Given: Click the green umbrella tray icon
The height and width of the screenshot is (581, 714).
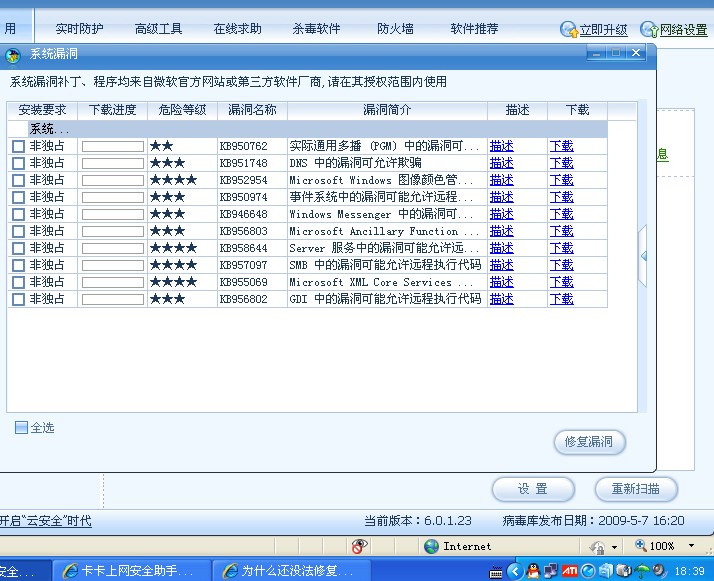Looking at the screenshot, I should point(643,571).
